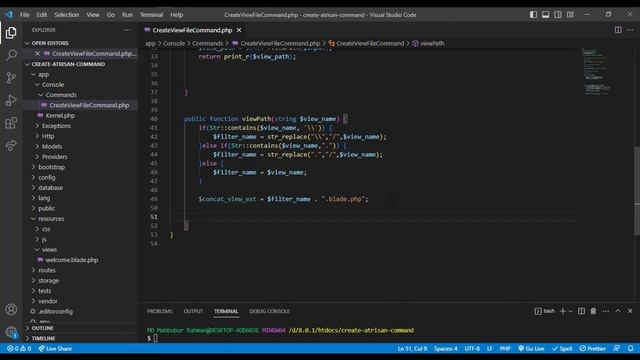Image resolution: width=640 pixels, height=360 pixels.
Task: Open the File menu
Action: point(24,15)
